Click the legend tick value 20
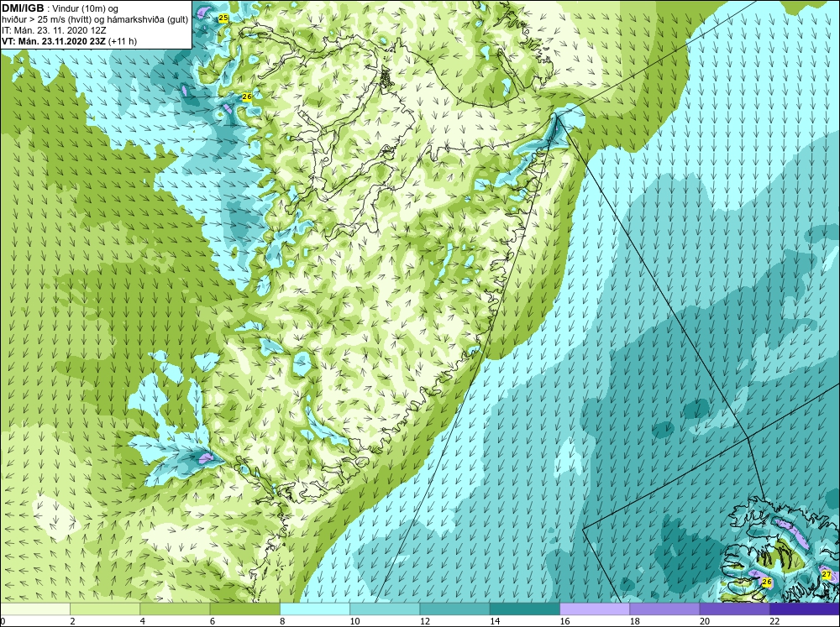The height and width of the screenshot is (627, 840). [x=704, y=621]
